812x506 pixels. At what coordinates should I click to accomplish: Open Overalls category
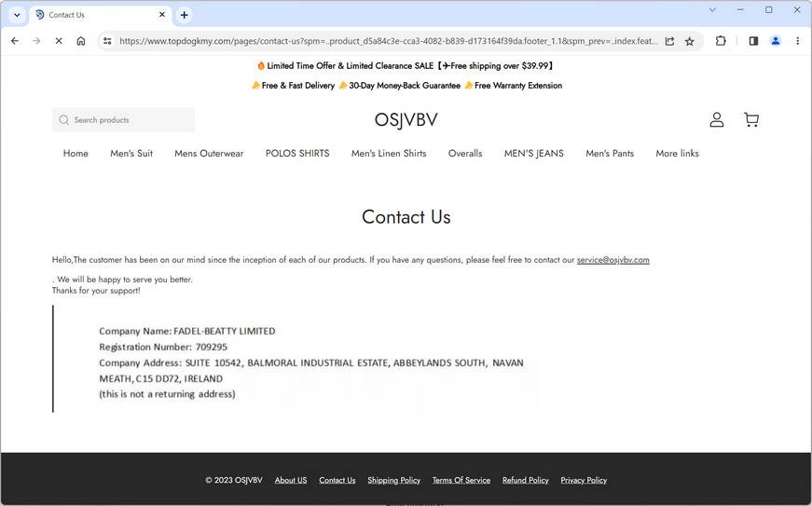[465, 153]
